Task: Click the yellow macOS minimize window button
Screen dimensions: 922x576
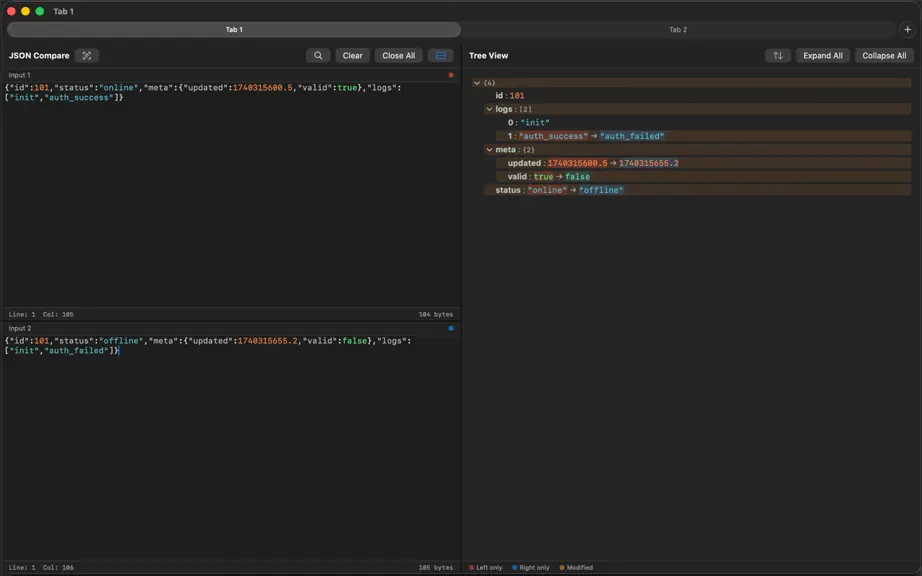Action: click(25, 11)
